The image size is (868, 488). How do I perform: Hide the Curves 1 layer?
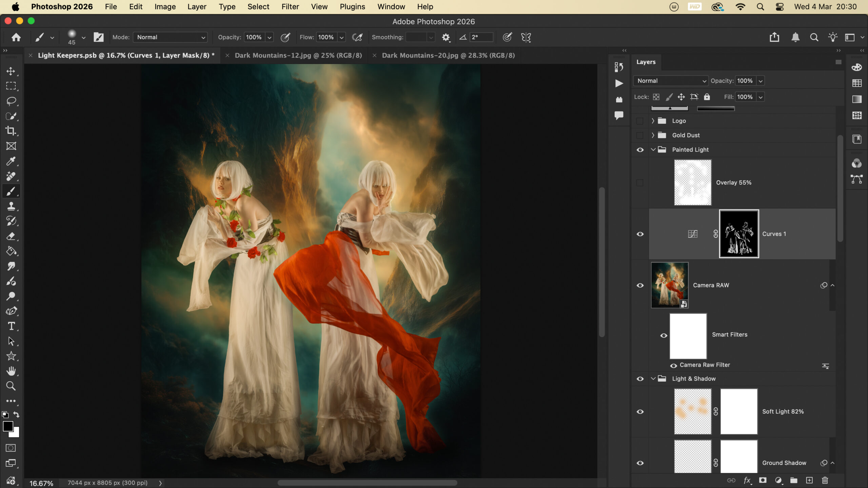click(640, 234)
